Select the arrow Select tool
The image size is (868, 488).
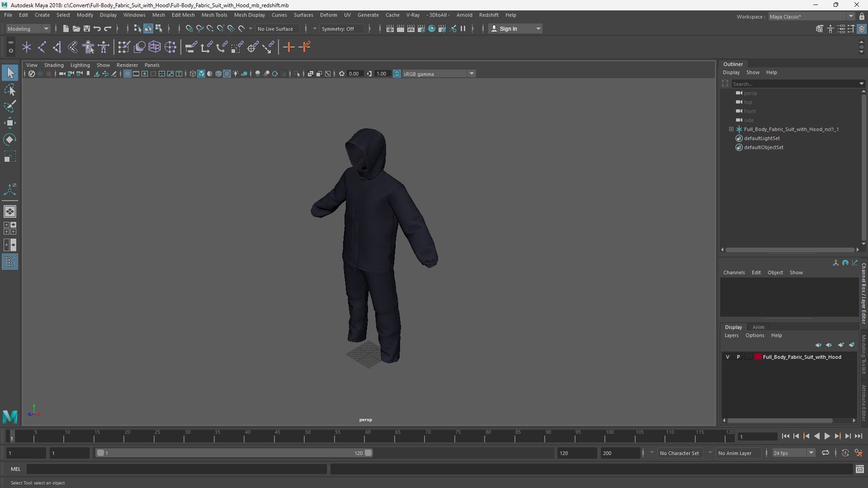(10, 73)
